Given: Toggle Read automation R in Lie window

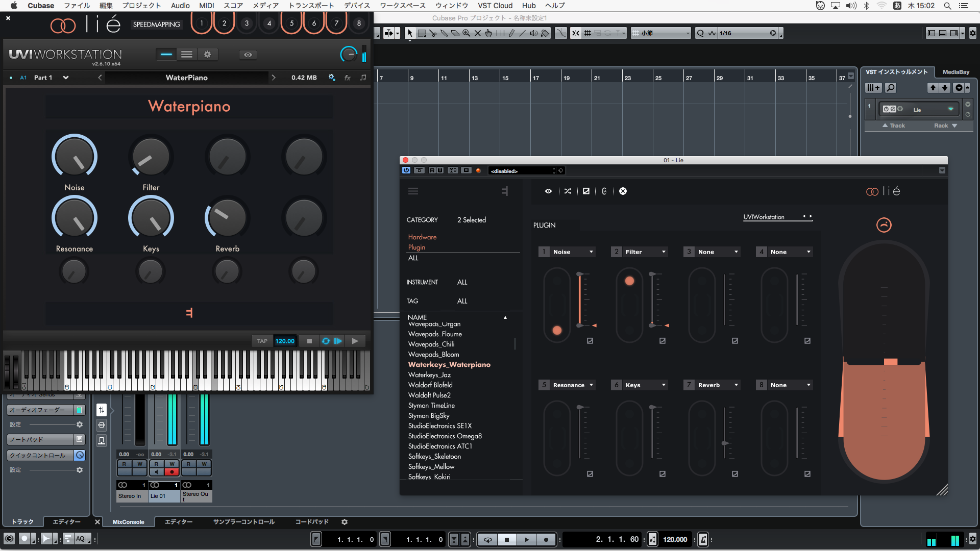Looking at the screenshot, I should coord(432,170).
